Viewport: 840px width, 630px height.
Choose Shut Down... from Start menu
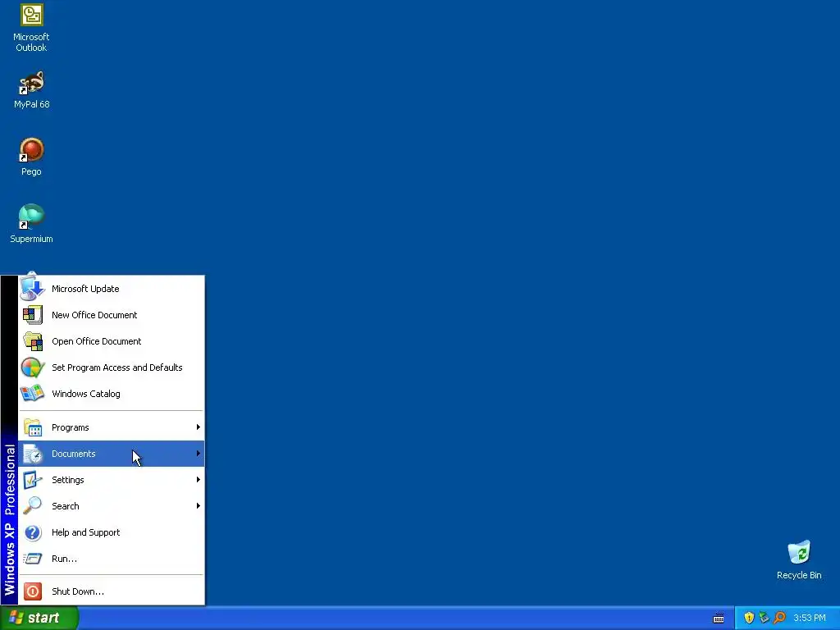coord(112,591)
